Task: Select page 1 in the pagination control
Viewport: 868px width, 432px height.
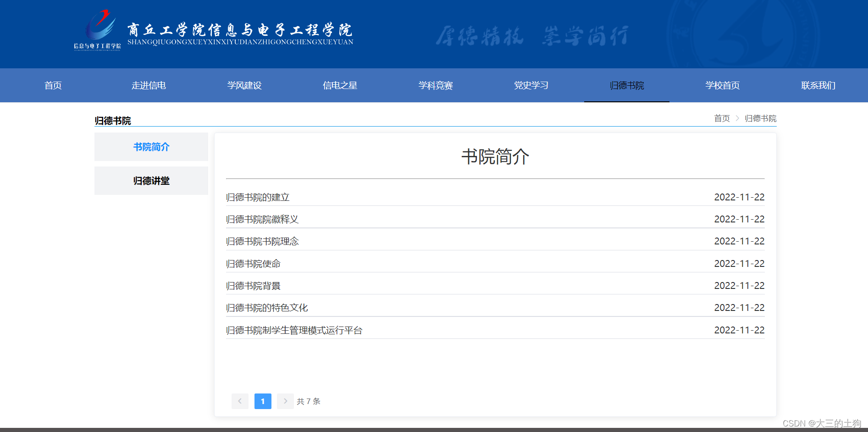Action: (262, 401)
